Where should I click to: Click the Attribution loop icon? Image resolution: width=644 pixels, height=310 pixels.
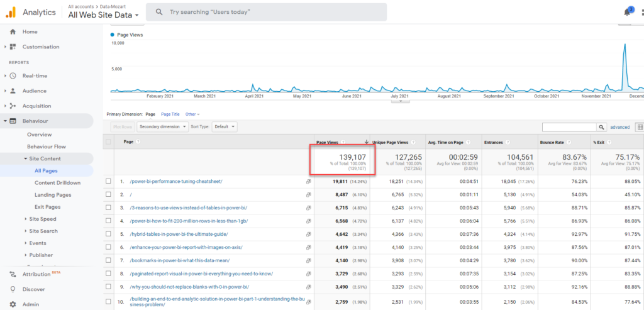pos(13,274)
